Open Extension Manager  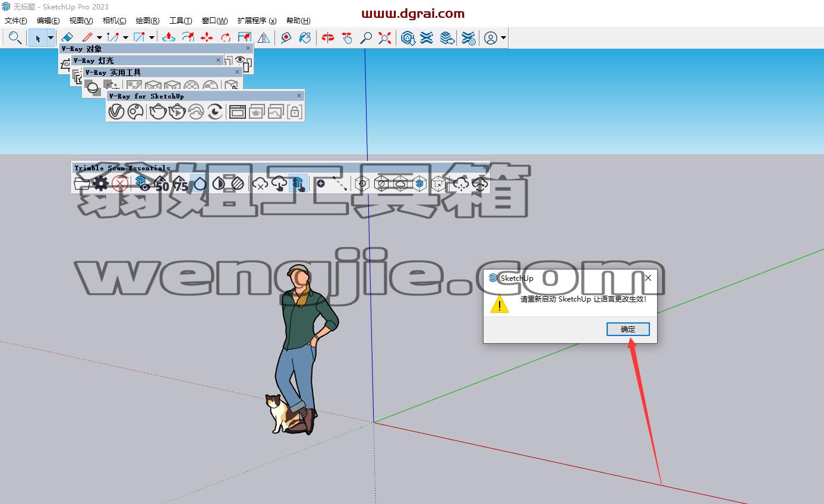coord(469,38)
